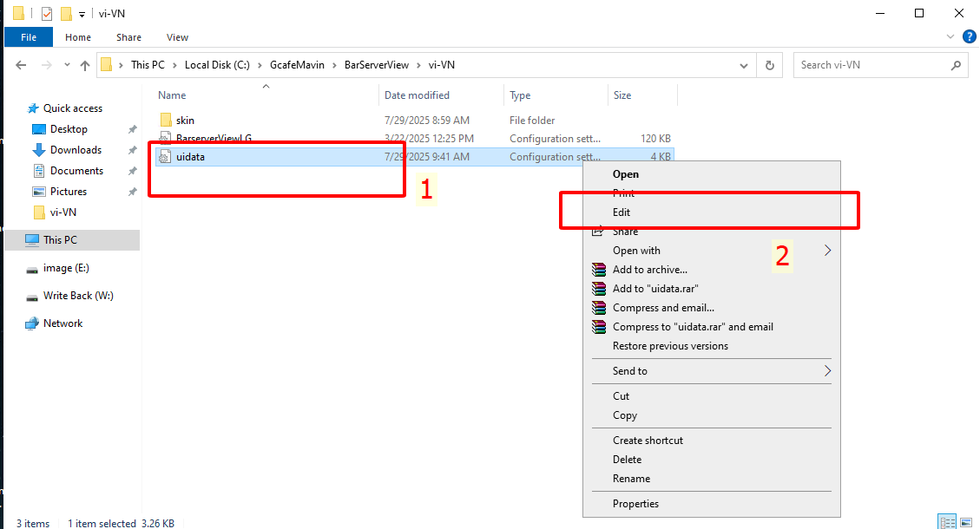Click the Properties quick access toolbar icon
The width and height of the screenshot is (980, 529).
coord(47,13)
